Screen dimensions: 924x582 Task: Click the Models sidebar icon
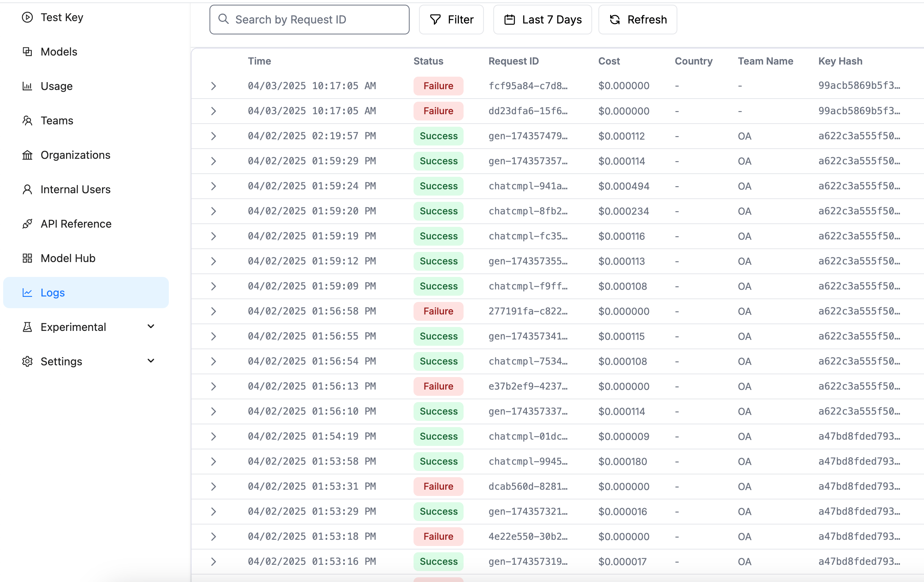(27, 52)
